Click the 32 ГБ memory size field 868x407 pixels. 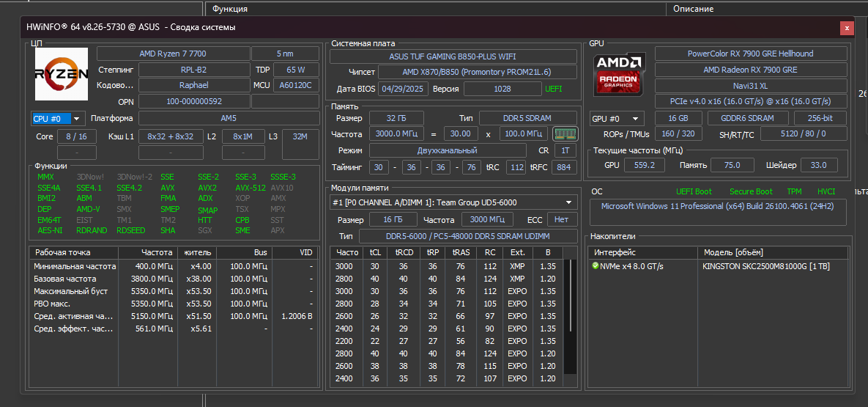click(x=396, y=118)
